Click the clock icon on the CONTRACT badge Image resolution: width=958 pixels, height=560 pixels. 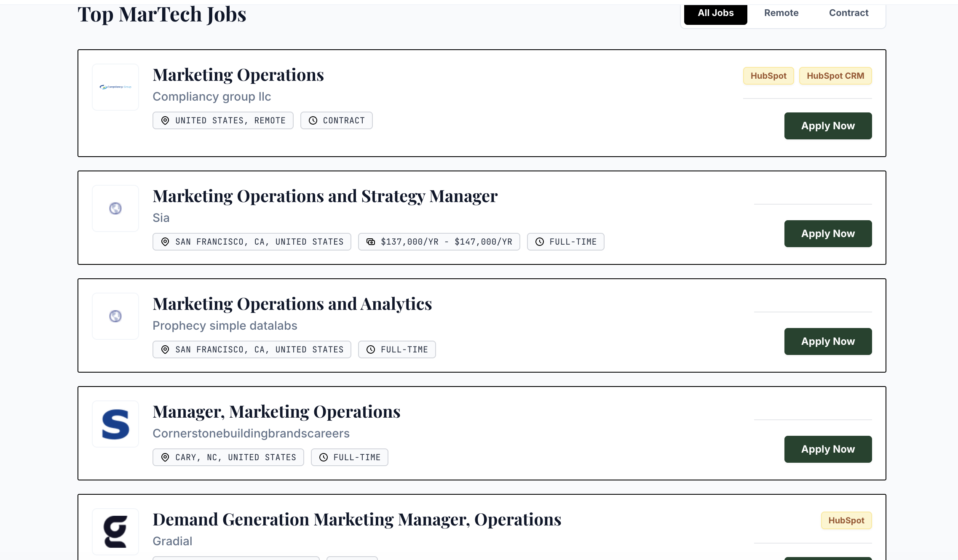tap(313, 120)
